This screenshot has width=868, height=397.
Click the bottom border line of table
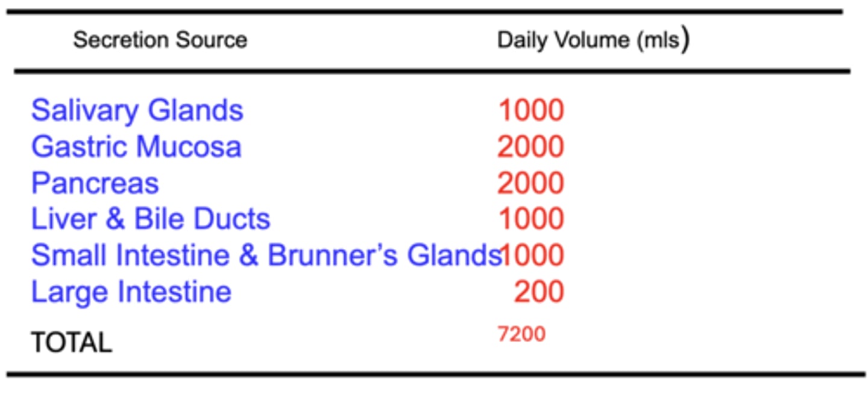(x=435, y=374)
